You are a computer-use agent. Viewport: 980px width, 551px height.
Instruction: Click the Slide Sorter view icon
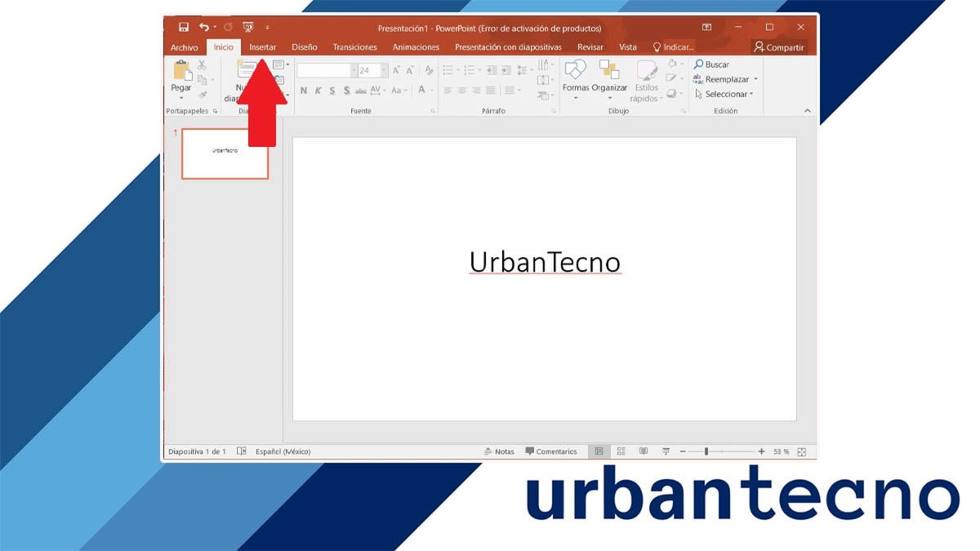[x=621, y=451]
